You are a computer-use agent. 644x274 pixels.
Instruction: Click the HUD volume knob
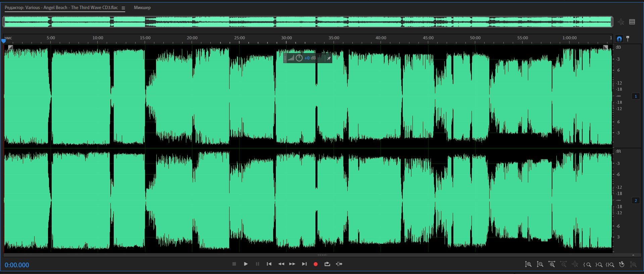click(x=299, y=58)
